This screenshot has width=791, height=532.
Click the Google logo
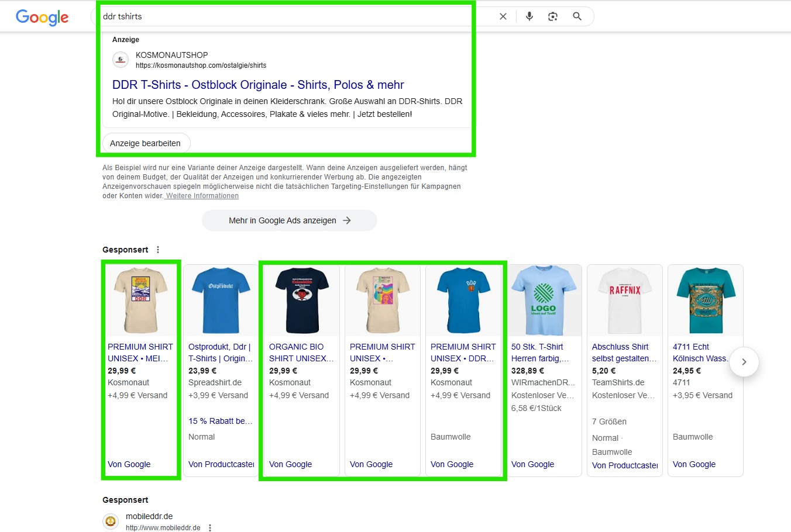(42, 17)
